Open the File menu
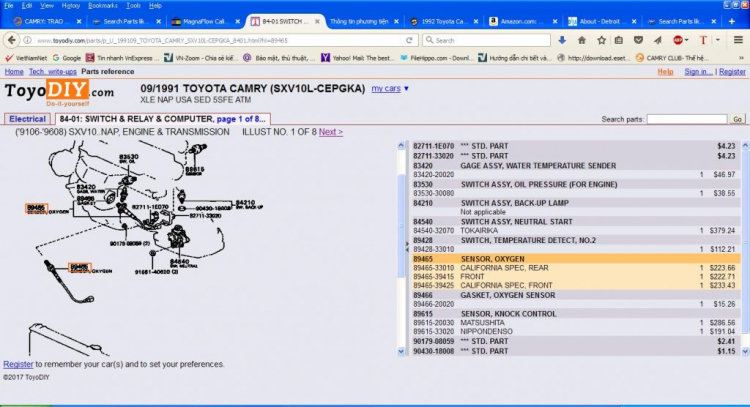 [9, 6]
